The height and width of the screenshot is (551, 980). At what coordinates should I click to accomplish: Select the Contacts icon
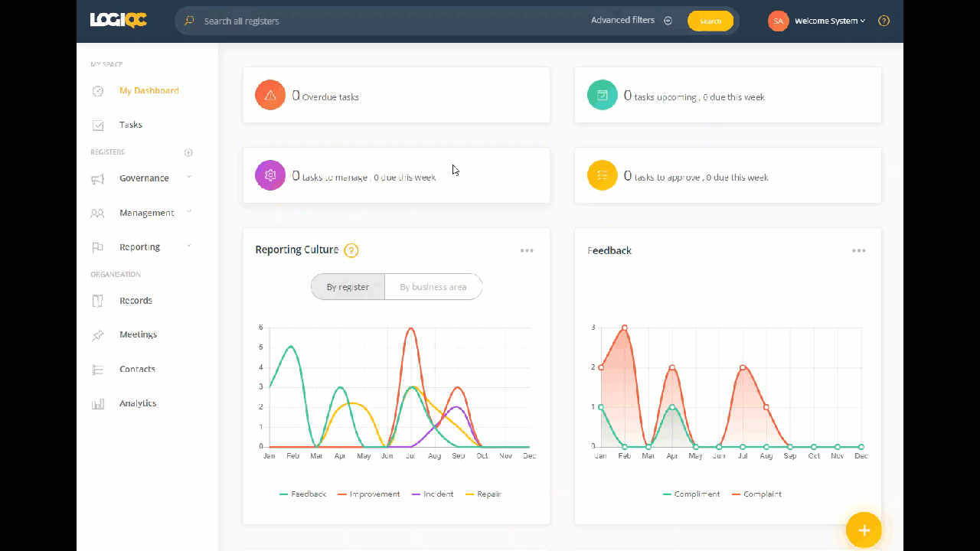[98, 369]
